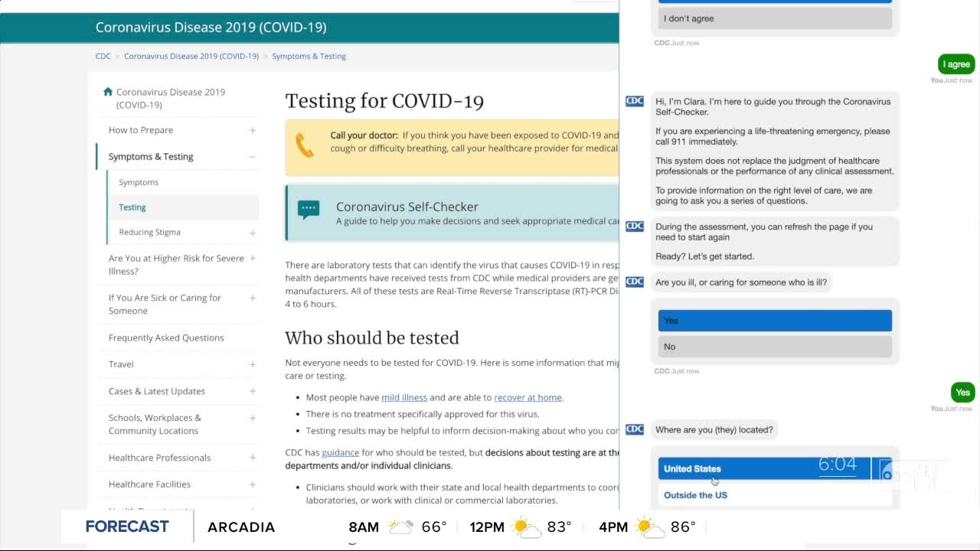The height and width of the screenshot is (551, 980).
Task: Open Symptoms & Testing sidebar item
Action: (x=151, y=156)
